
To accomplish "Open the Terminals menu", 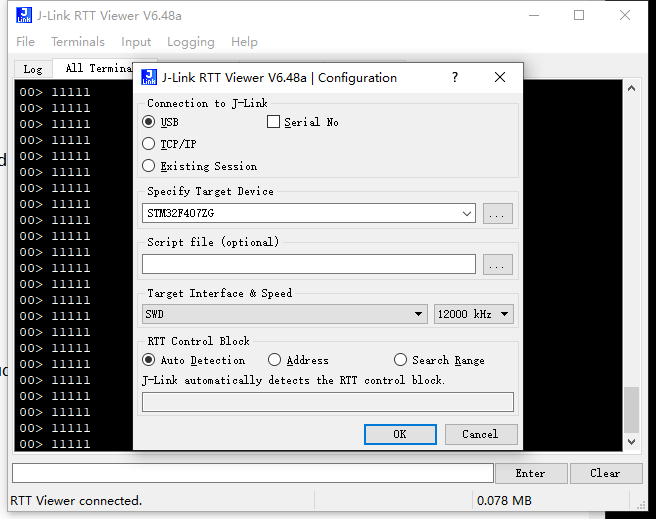I will pos(78,42).
